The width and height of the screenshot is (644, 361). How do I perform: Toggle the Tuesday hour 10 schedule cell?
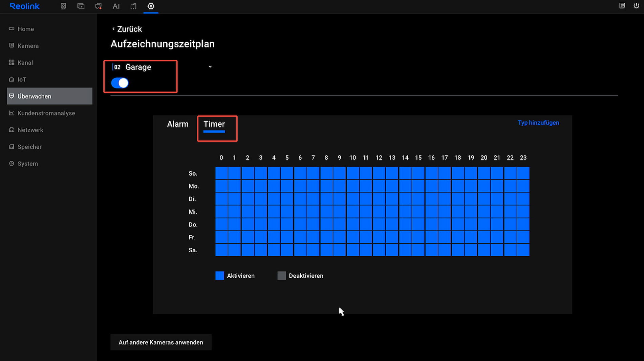click(352, 199)
